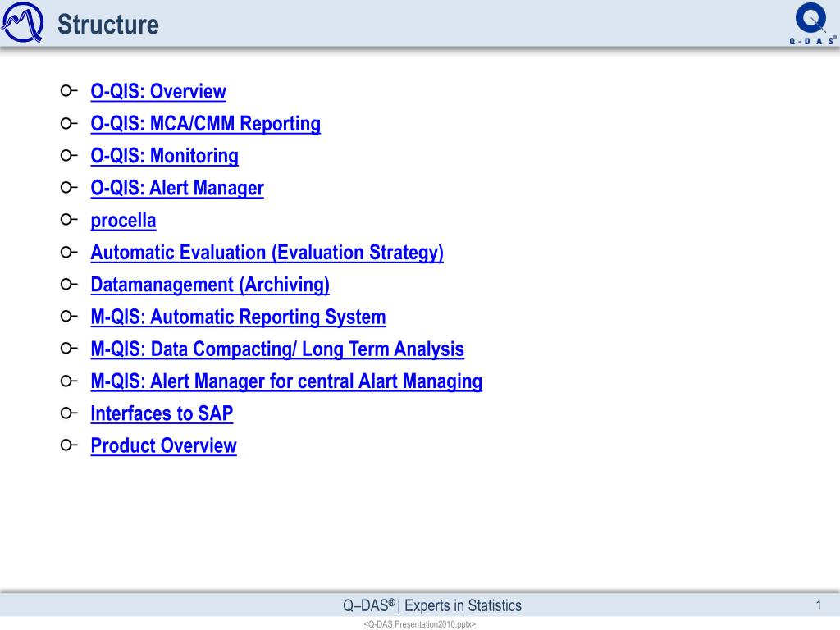Click the bullet icon beside Product Overview

coord(69,444)
